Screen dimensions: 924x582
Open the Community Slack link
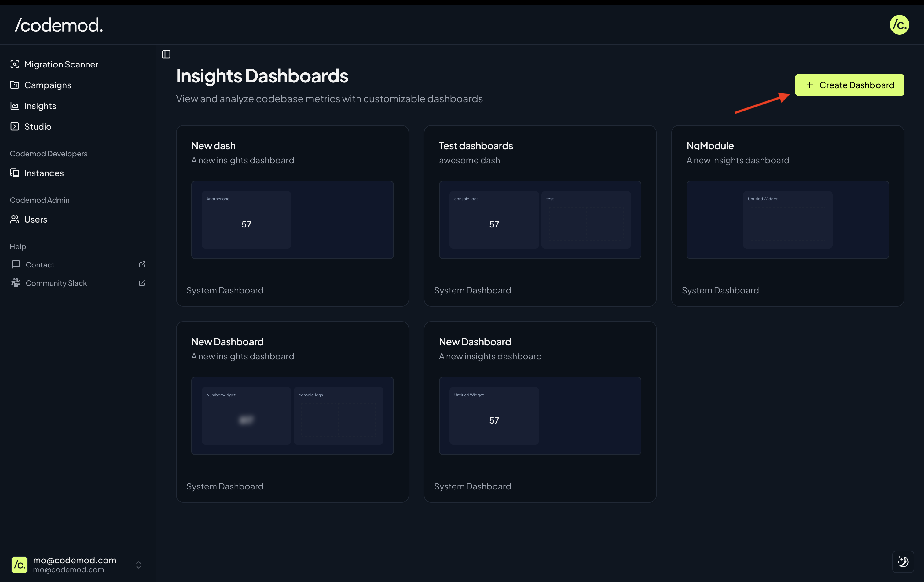56,283
